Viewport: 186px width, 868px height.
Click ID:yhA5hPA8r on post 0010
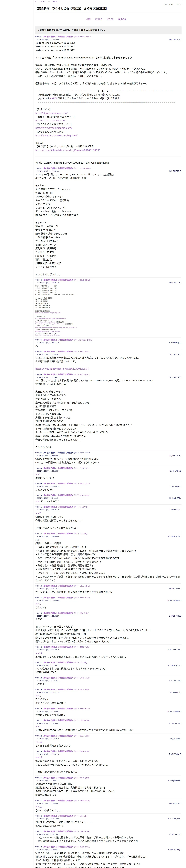pos(175,498)
